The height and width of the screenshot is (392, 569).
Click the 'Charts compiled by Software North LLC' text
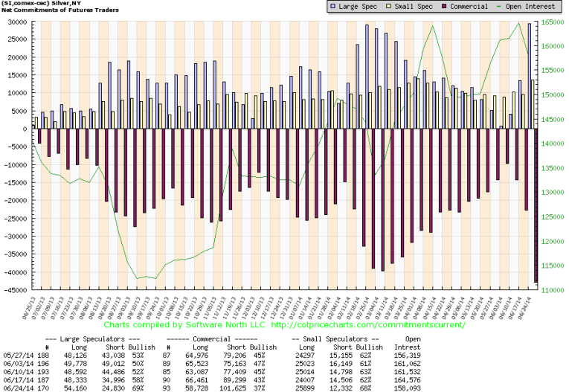coord(185,325)
